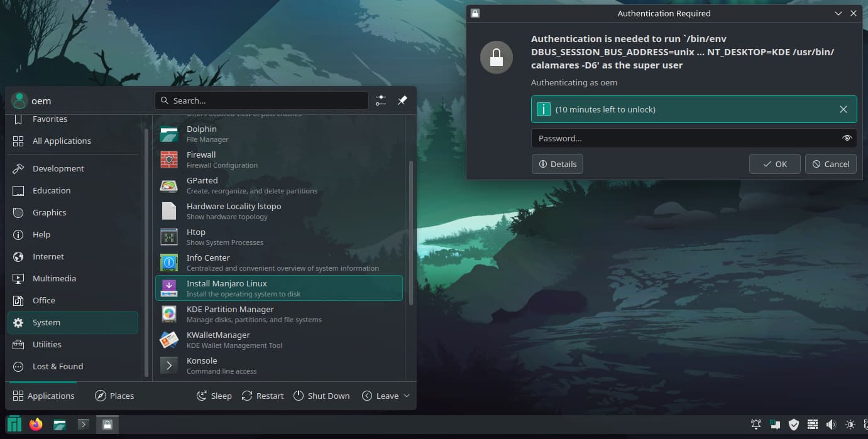Select the Office category
This screenshot has width=868, height=439.
73,300
